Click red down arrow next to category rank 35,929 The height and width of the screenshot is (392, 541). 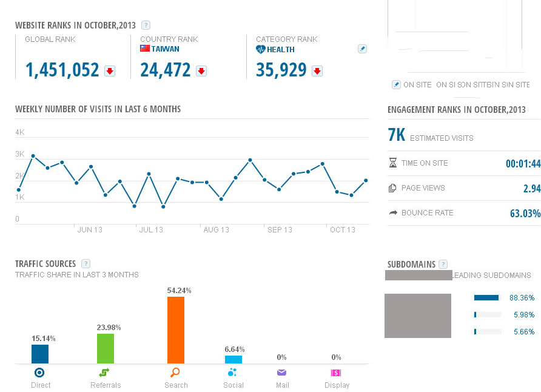pyautogui.click(x=317, y=71)
